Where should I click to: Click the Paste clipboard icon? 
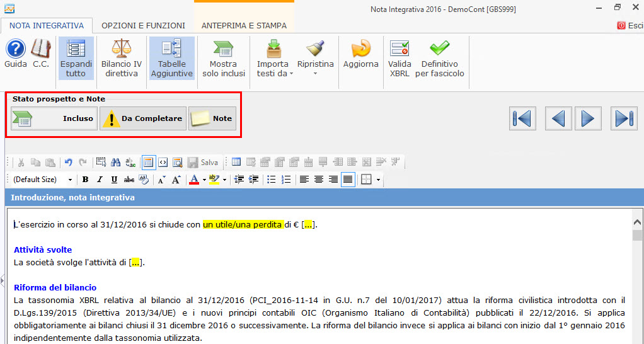click(50, 162)
